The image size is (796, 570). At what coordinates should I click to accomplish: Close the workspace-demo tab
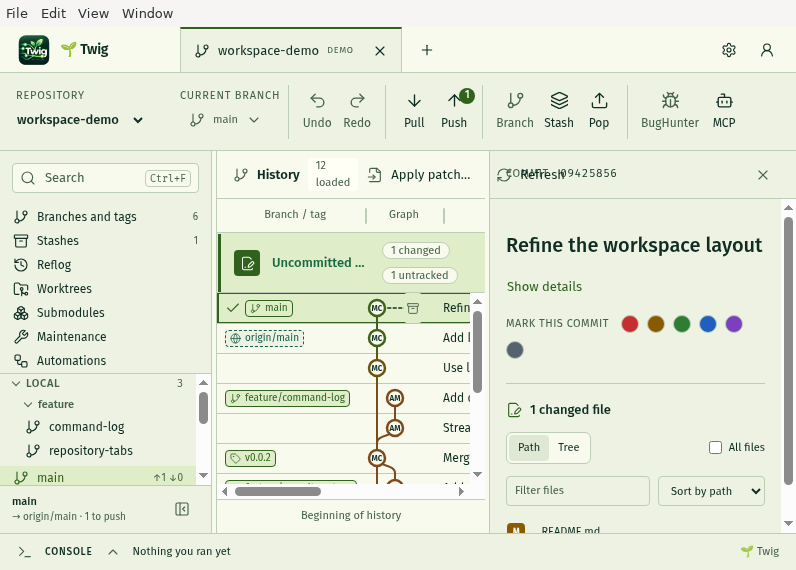[x=380, y=51]
